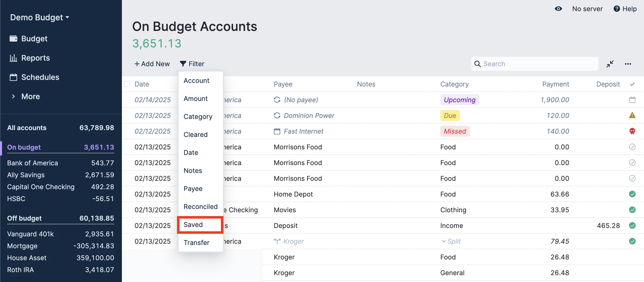Screen dimensions: 644x282
Task: Click the calendar icon beside Schedules
Action: click(13, 77)
